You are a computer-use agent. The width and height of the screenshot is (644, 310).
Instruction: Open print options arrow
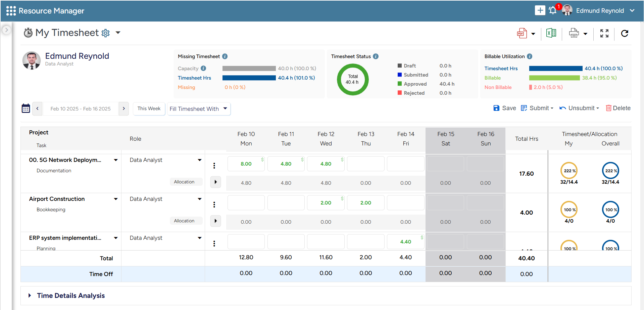tap(585, 34)
